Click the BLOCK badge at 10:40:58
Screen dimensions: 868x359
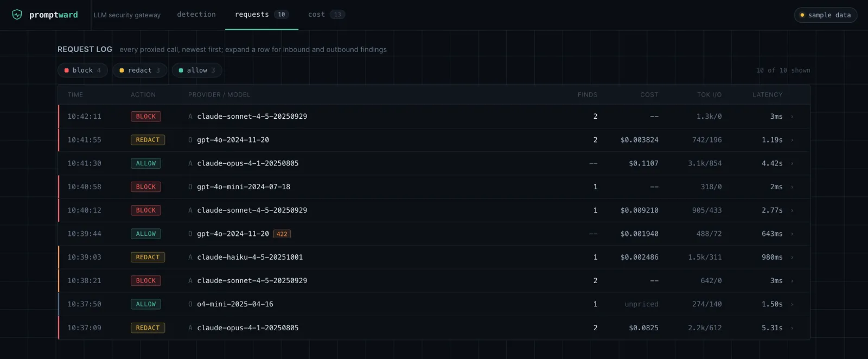[145, 187]
